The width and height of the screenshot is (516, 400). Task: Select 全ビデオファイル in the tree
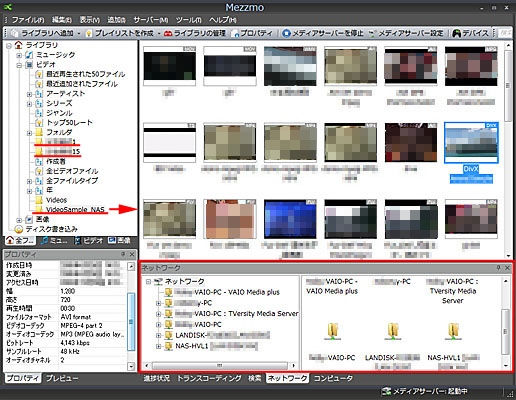(72, 171)
